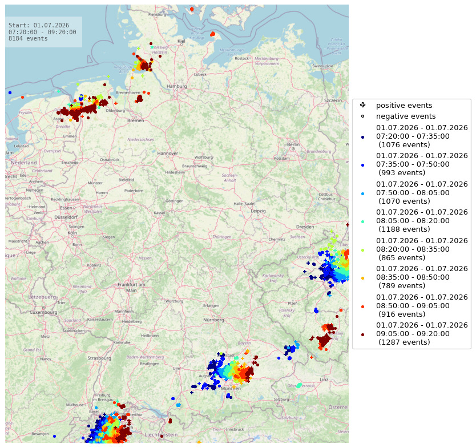Click the '(993 events)' legend text

tap(402, 173)
